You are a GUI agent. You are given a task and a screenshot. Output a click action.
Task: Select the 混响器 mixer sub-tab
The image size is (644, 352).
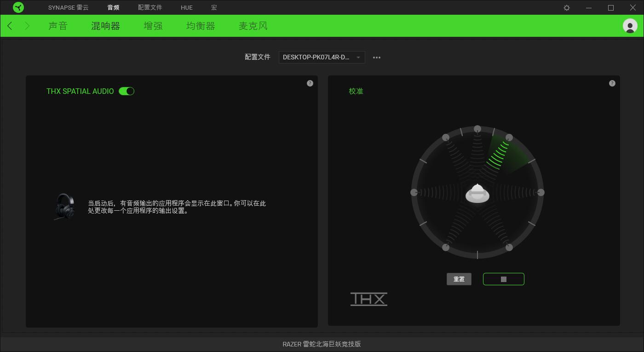point(105,26)
